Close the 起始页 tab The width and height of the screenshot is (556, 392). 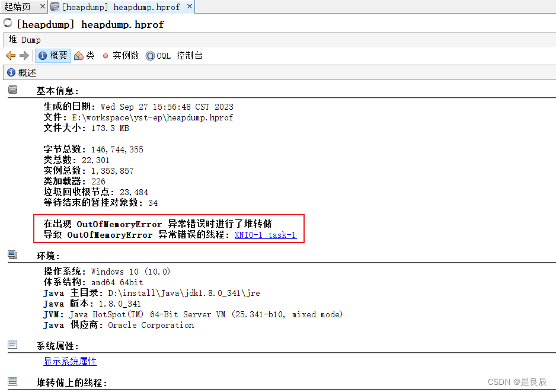pyautogui.click(x=42, y=7)
